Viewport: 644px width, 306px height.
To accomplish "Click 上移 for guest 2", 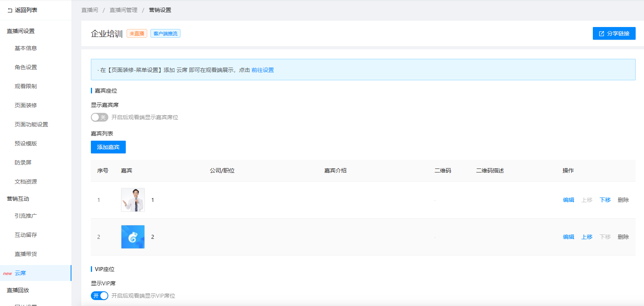I will 587,237.
